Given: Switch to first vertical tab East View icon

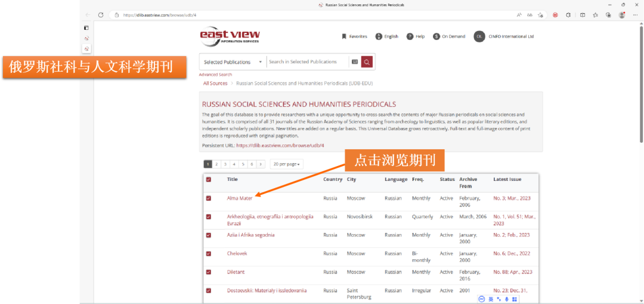Looking at the screenshot, I should [86, 38].
